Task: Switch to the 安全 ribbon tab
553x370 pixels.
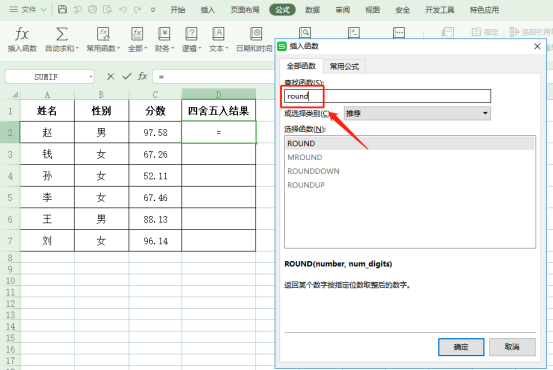Action: click(x=402, y=10)
